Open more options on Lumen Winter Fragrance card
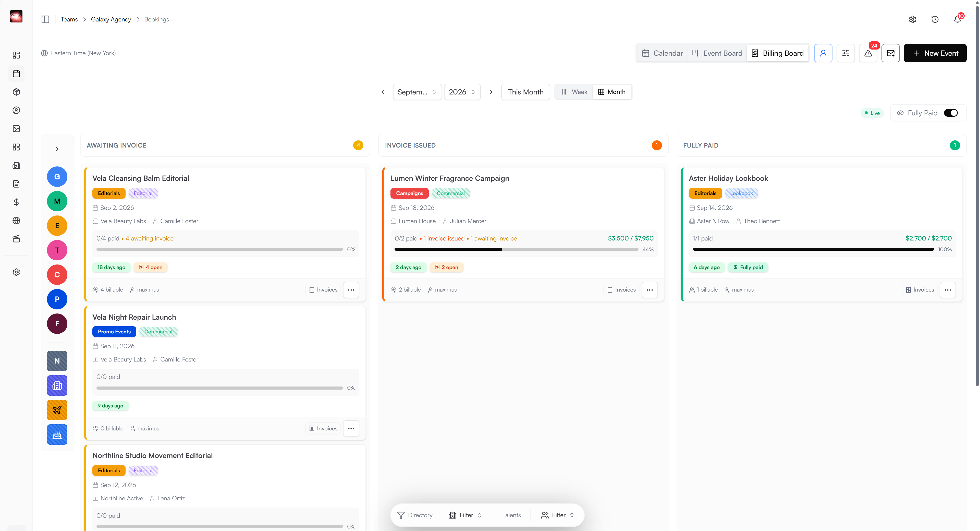980x531 pixels. click(650, 290)
